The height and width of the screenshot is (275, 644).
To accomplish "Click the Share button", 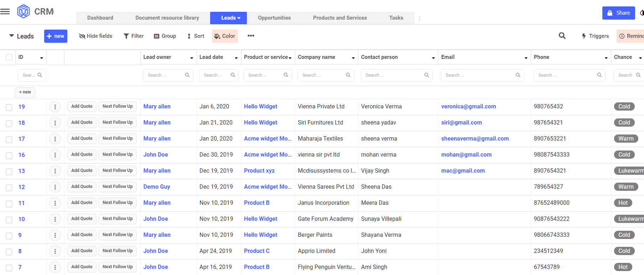I will (x=619, y=13).
